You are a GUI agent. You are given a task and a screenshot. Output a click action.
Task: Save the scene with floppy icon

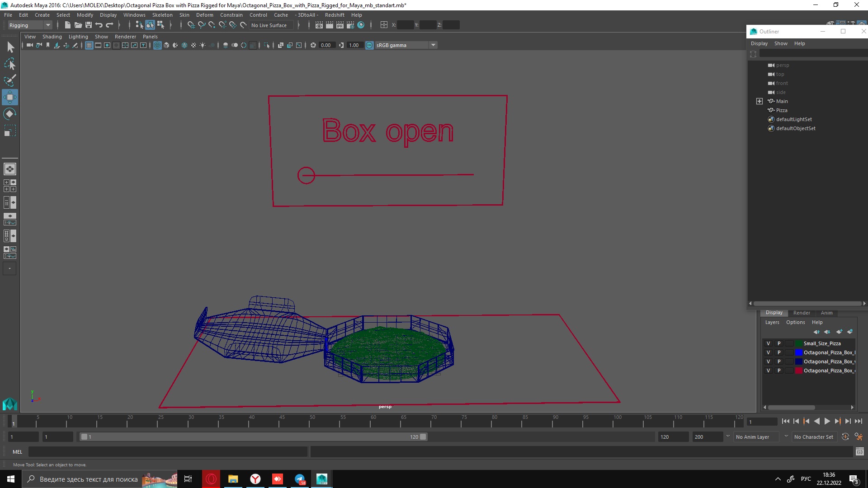[x=89, y=25]
